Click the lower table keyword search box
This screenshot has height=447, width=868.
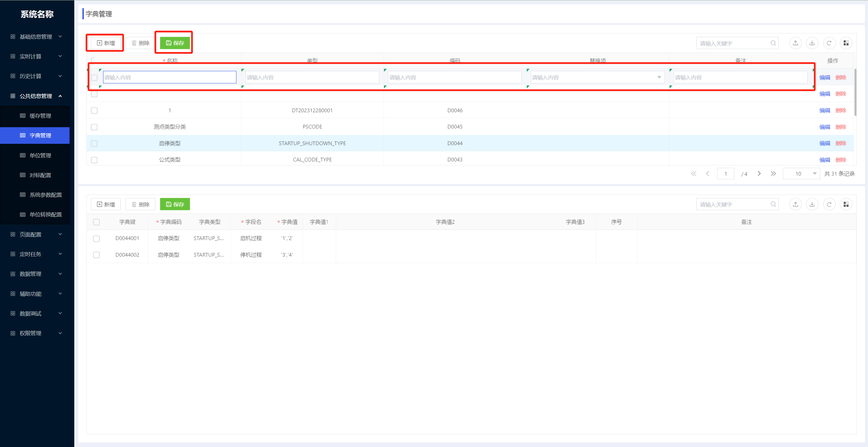[737, 204]
